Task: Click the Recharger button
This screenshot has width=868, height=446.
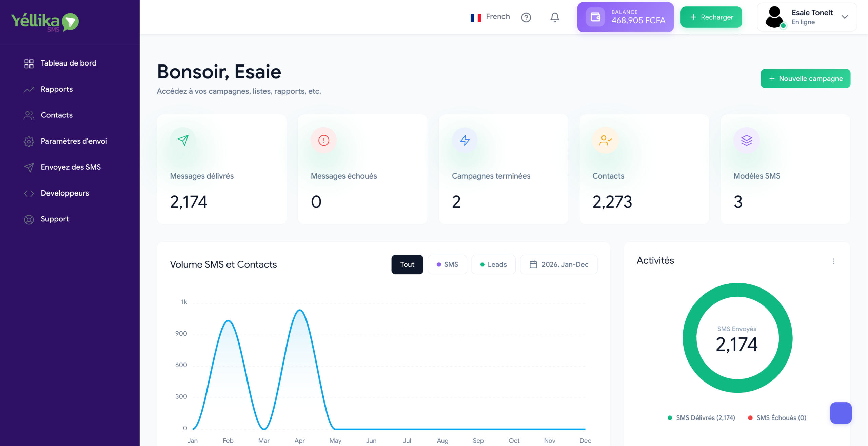Action: [x=711, y=17]
